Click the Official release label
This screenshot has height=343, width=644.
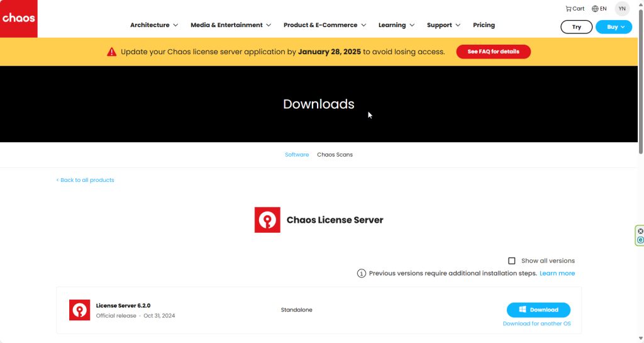[116, 316]
